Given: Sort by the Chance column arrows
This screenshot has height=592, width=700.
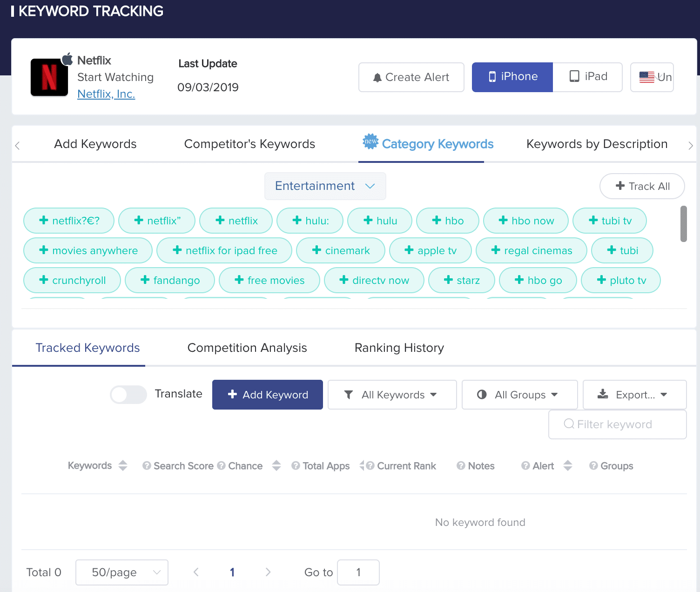Looking at the screenshot, I should pyautogui.click(x=276, y=466).
